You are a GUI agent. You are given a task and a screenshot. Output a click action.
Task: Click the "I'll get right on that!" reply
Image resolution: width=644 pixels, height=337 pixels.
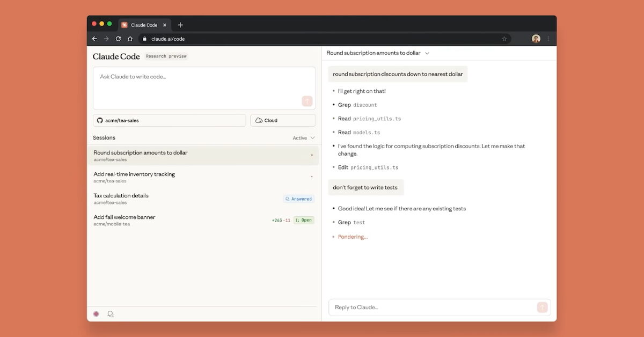click(x=362, y=91)
